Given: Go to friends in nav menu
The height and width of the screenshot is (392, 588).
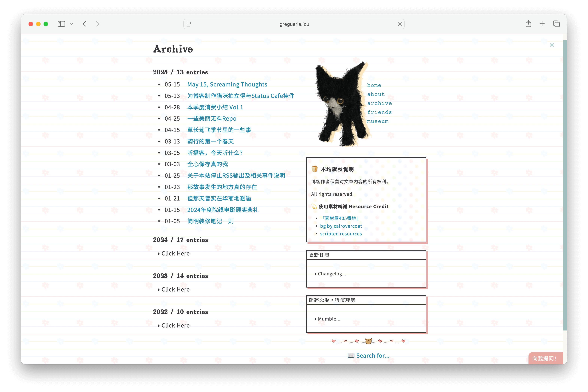Looking at the screenshot, I should click(379, 112).
